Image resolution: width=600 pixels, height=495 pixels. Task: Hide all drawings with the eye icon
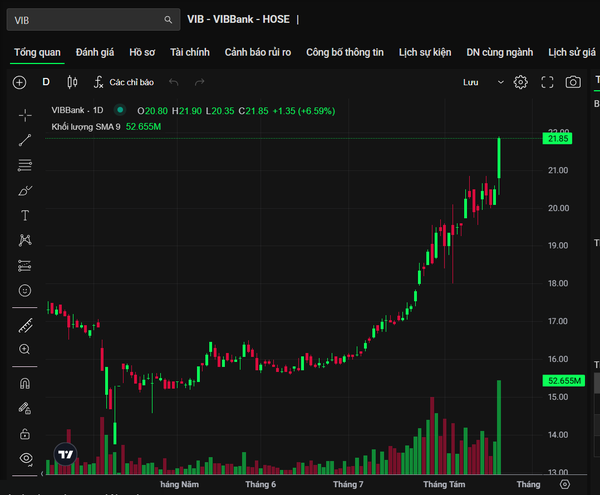point(26,458)
